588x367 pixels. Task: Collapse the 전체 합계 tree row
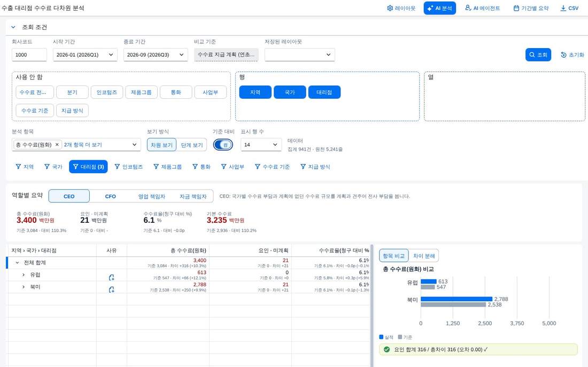click(17, 263)
